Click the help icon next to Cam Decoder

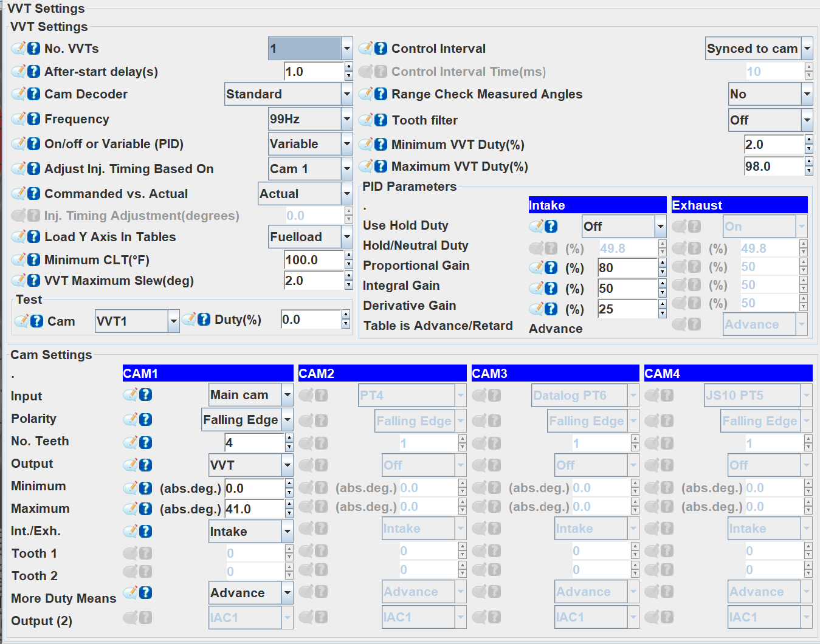pos(34,94)
